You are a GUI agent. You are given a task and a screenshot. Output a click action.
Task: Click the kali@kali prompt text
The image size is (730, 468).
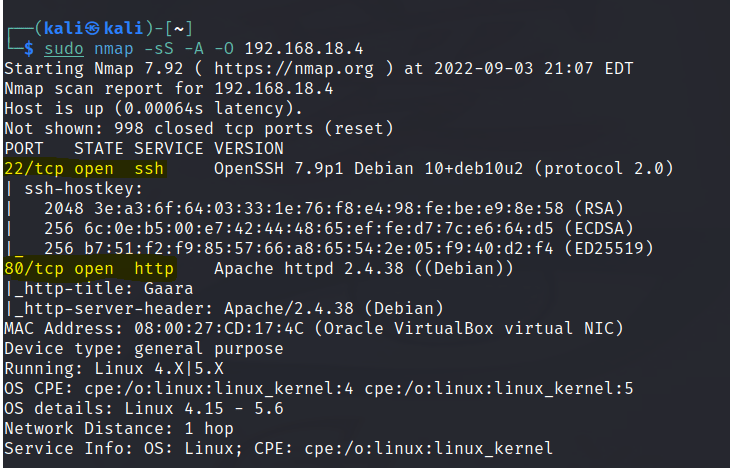[x=93, y=28]
